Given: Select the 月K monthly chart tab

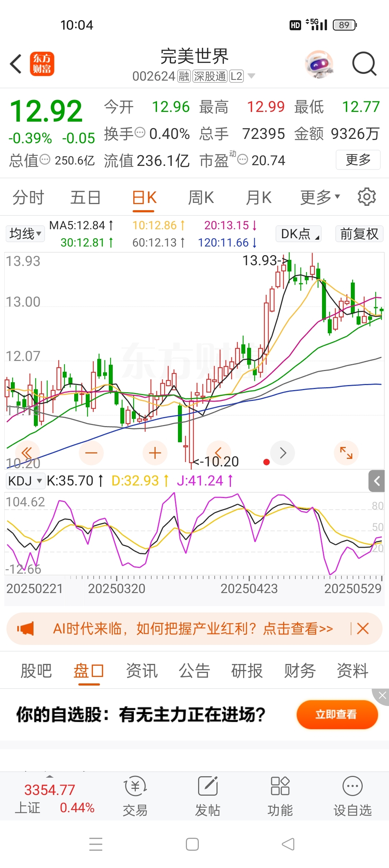Looking at the screenshot, I should click(x=259, y=197).
